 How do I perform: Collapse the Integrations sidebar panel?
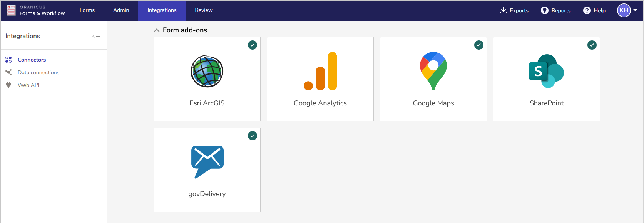click(96, 35)
